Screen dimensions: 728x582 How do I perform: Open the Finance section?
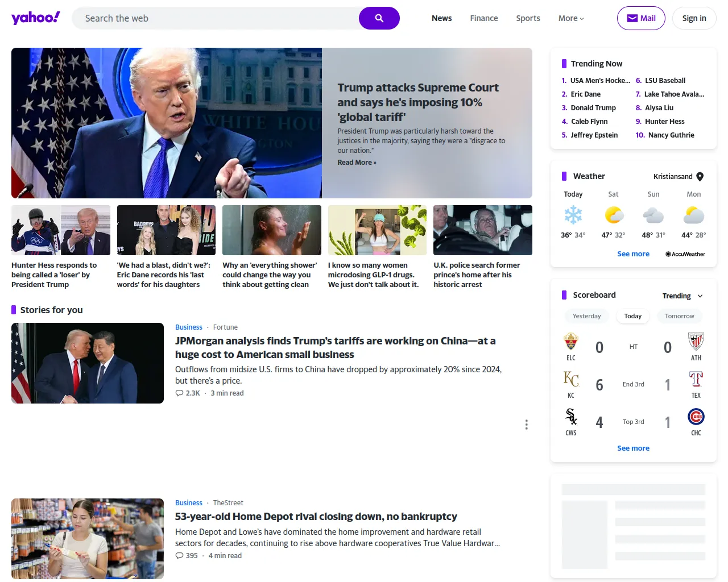coord(483,18)
